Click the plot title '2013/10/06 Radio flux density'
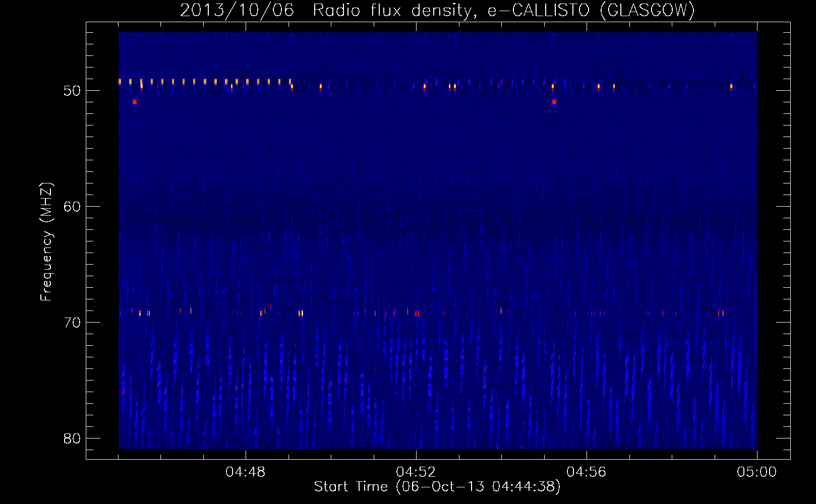Viewport: 816px width, 504px height. 438,10
